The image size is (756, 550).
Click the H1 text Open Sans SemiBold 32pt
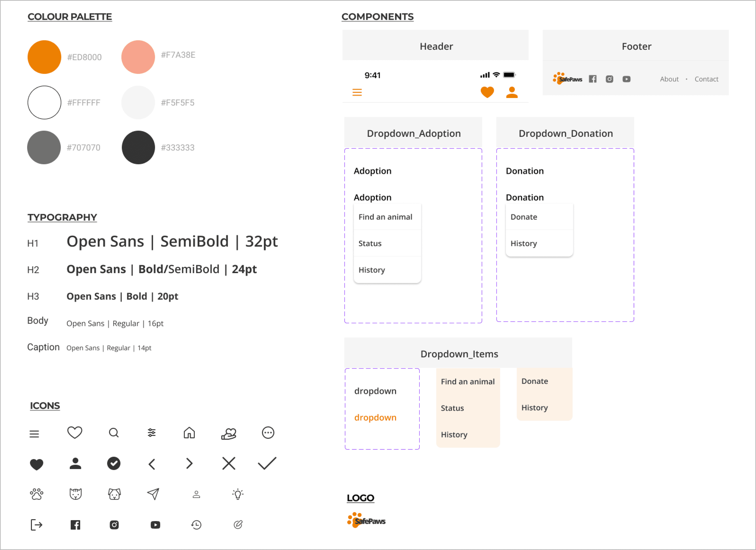click(x=172, y=241)
